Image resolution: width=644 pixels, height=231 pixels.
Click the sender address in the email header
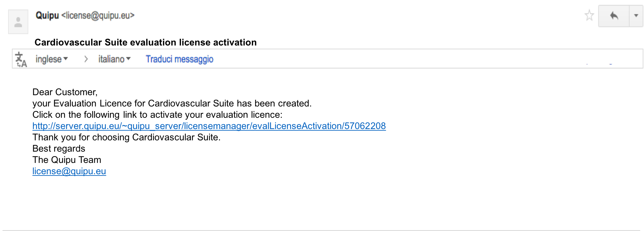point(98,15)
